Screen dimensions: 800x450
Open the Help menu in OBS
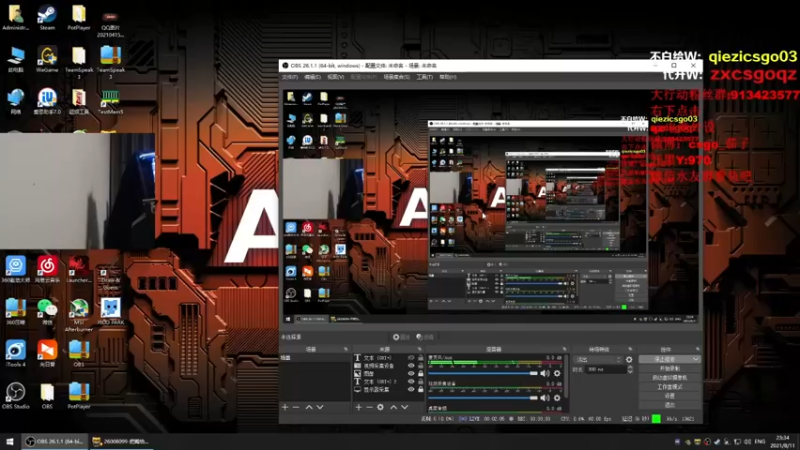447,77
